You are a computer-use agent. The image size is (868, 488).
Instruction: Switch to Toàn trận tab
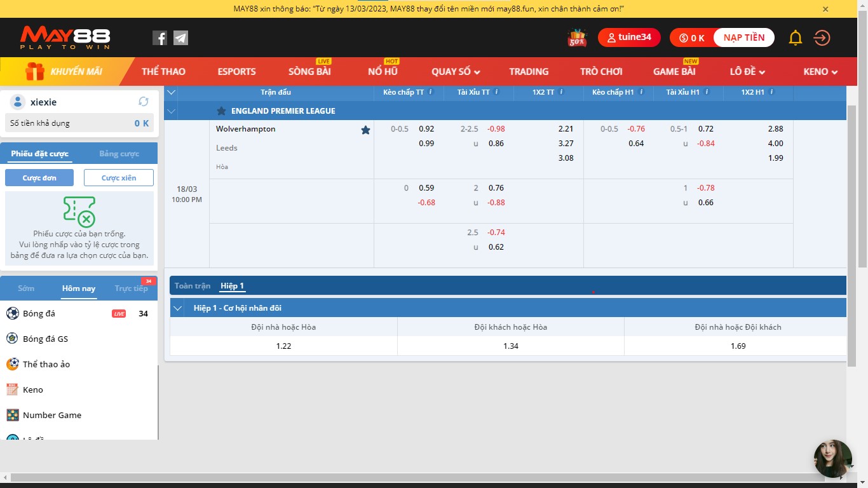[193, 286]
